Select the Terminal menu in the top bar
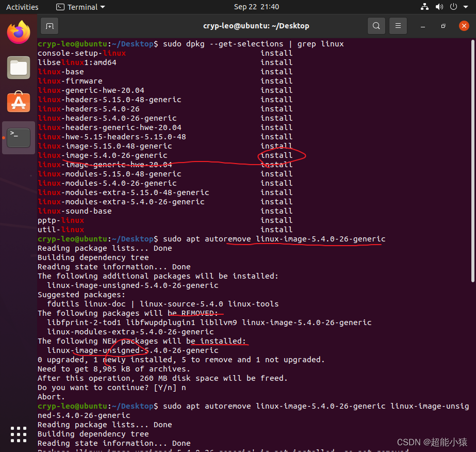The image size is (476, 452). pos(80,7)
